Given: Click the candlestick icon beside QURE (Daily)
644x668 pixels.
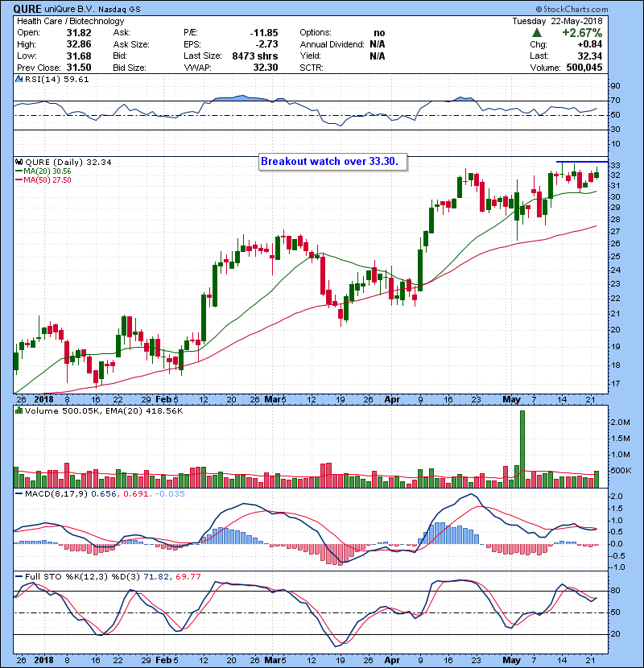Looking at the screenshot, I should (x=19, y=163).
